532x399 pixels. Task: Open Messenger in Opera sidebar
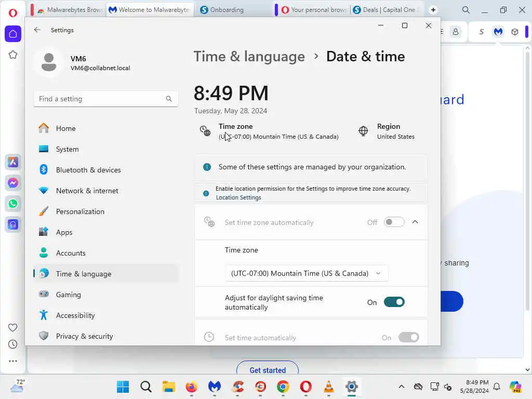(13, 183)
